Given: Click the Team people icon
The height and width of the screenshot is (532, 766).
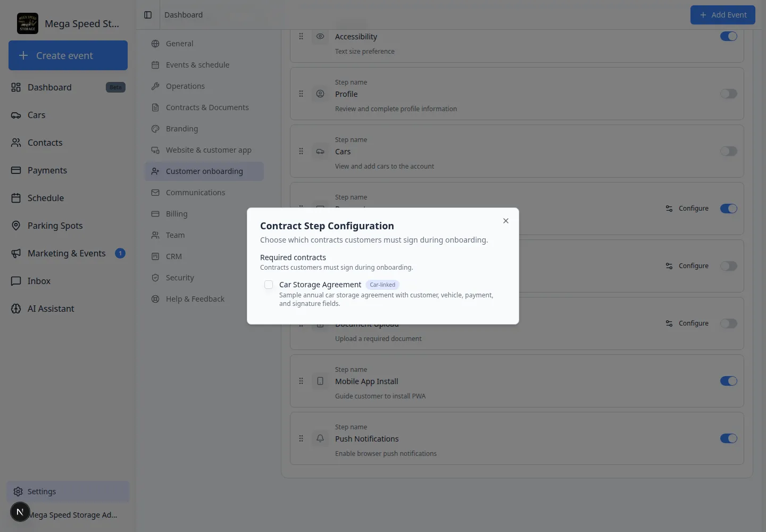Looking at the screenshot, I should [155, 235].
